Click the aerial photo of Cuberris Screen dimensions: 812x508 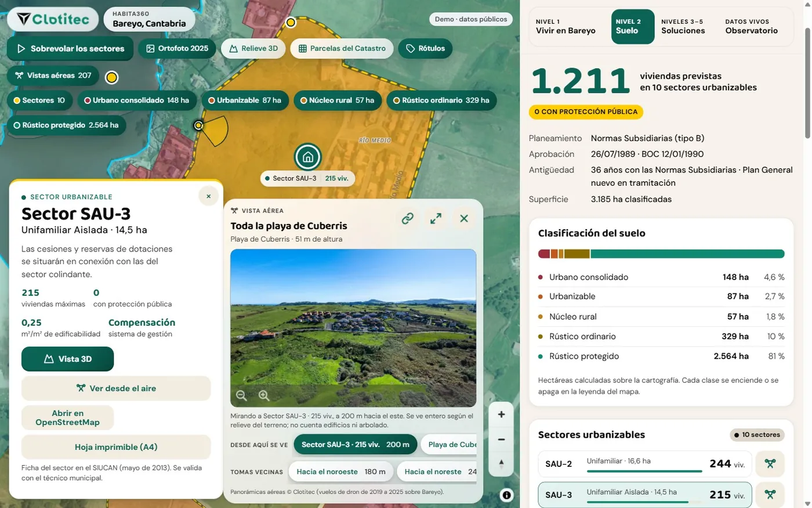tap(353, 328)
